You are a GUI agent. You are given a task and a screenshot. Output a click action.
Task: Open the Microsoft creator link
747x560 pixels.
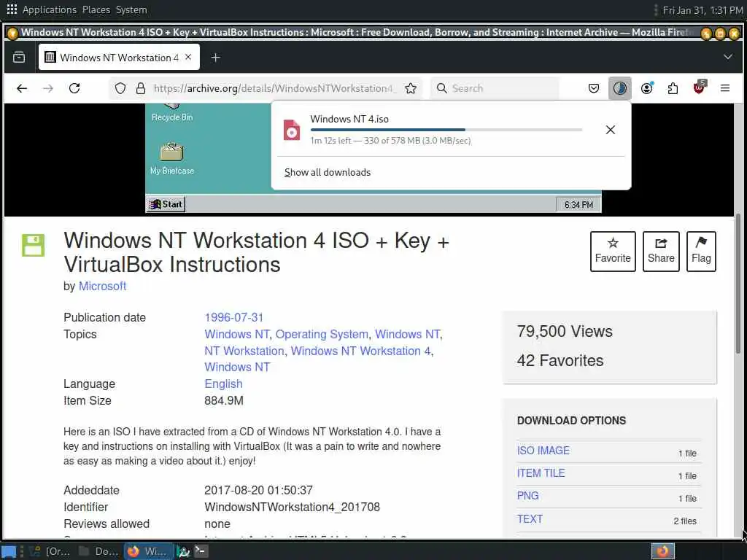102,286
